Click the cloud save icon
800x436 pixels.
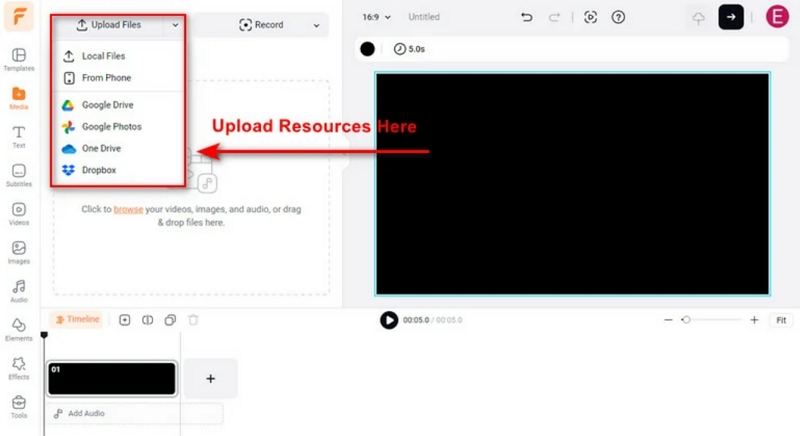[698, 18]
